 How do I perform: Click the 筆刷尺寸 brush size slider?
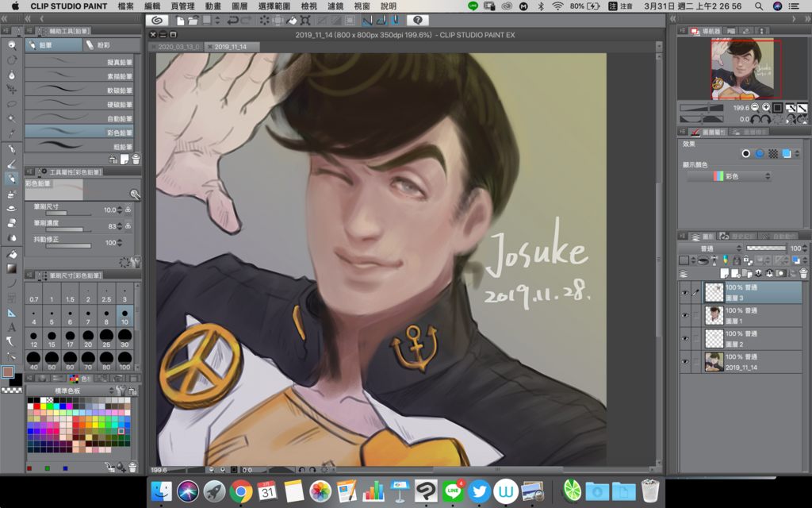(67, 213)
